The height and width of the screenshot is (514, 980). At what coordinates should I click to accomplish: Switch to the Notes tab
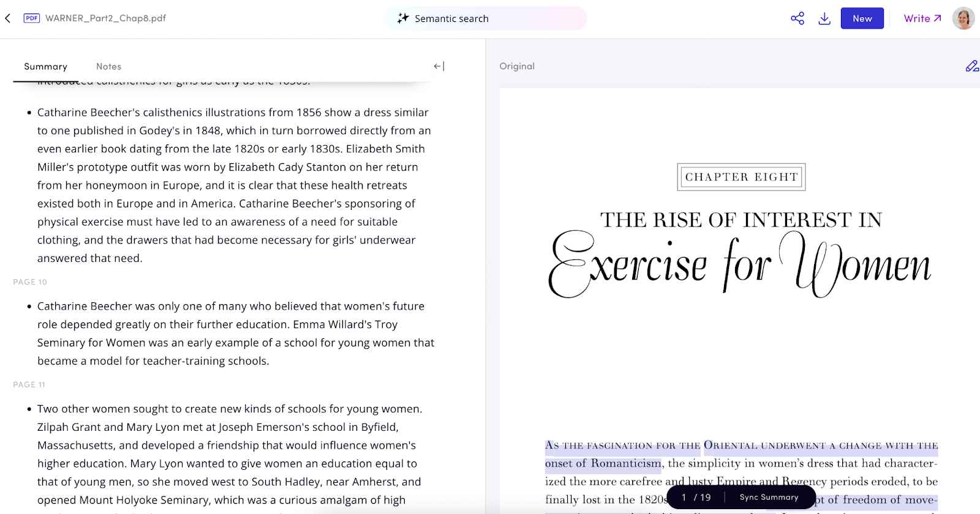tap(109, 67)
